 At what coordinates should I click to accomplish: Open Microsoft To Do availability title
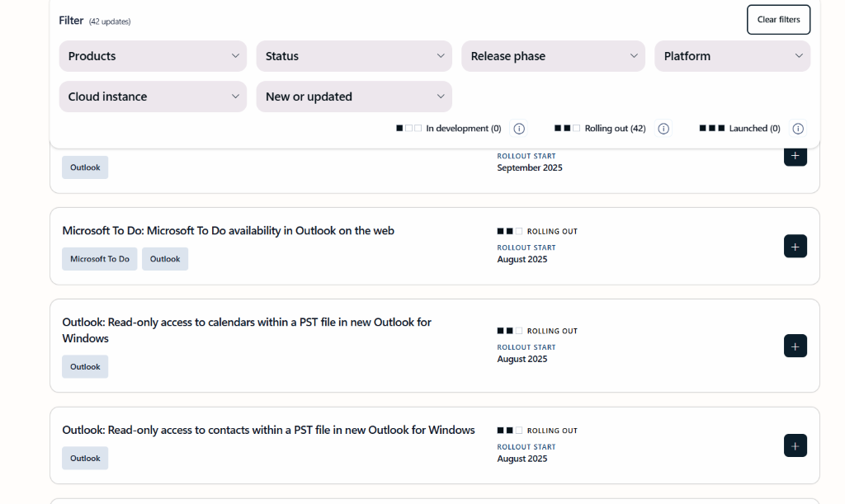point(228,230)
